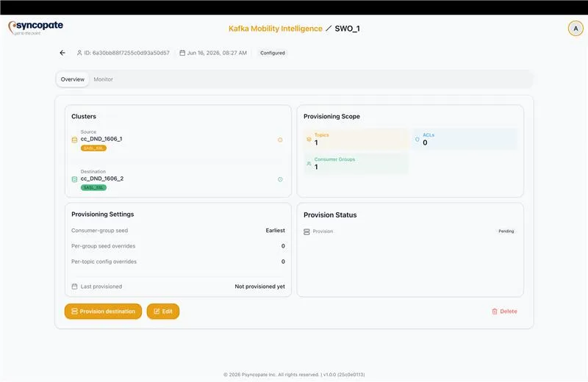Click the footer copyright version text

click(x=294, y=374)
